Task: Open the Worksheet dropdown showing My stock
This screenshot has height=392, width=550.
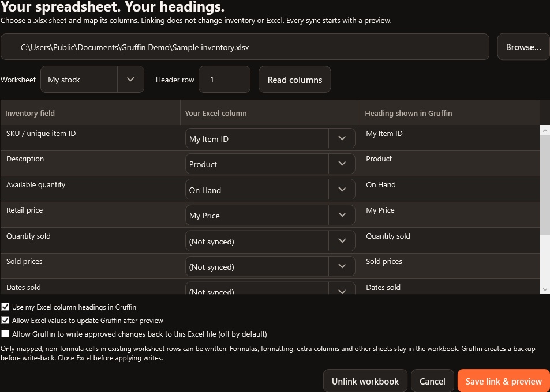Action: tap(92, 80)
